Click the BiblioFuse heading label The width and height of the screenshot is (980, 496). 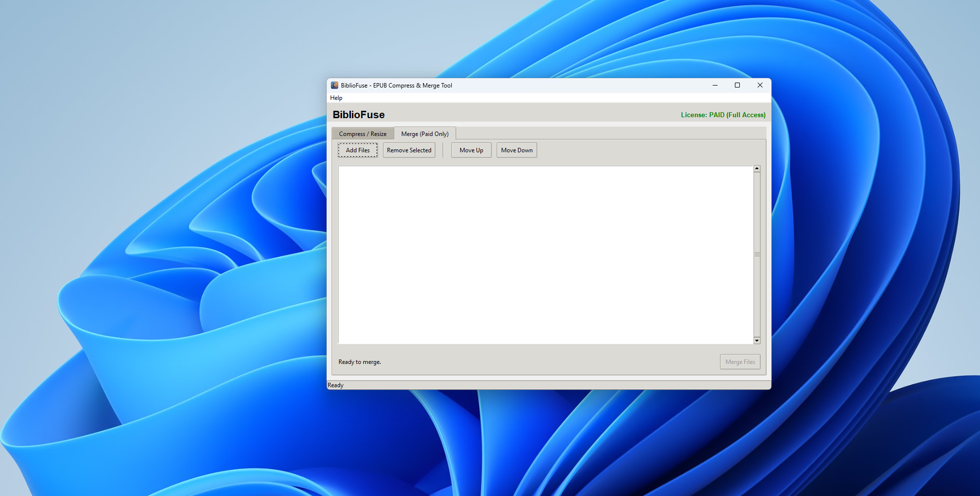point(359,114)
